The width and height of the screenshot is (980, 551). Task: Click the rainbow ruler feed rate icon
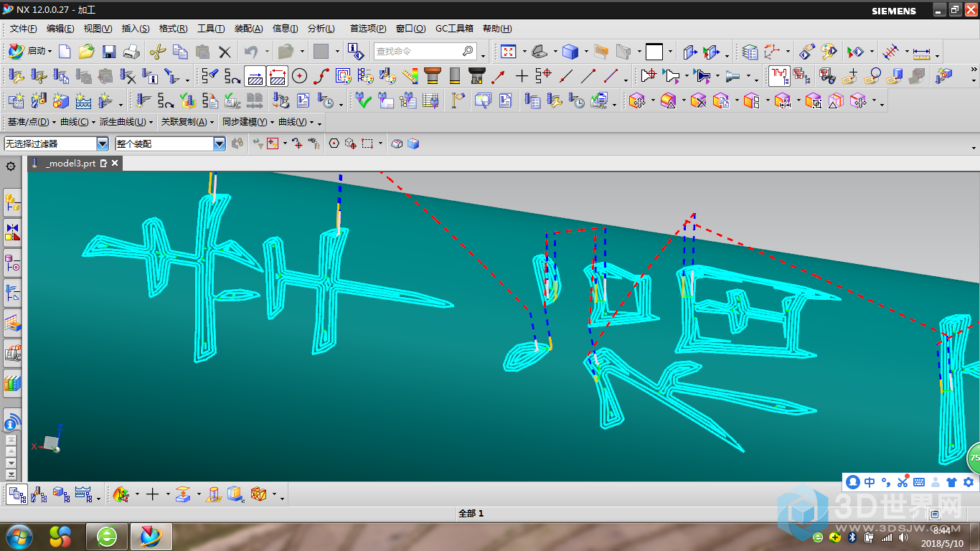pos(410,75)
